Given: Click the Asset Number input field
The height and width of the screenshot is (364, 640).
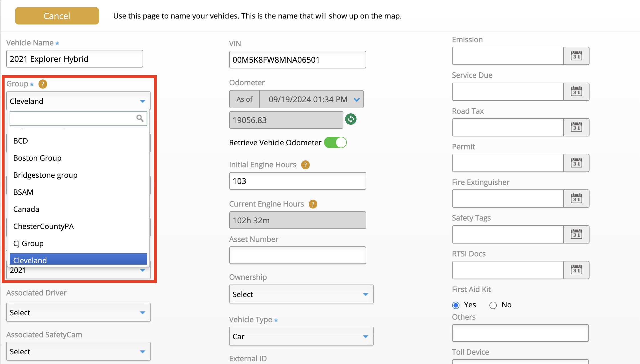Looking at the screenshot, I should [297, 255].
